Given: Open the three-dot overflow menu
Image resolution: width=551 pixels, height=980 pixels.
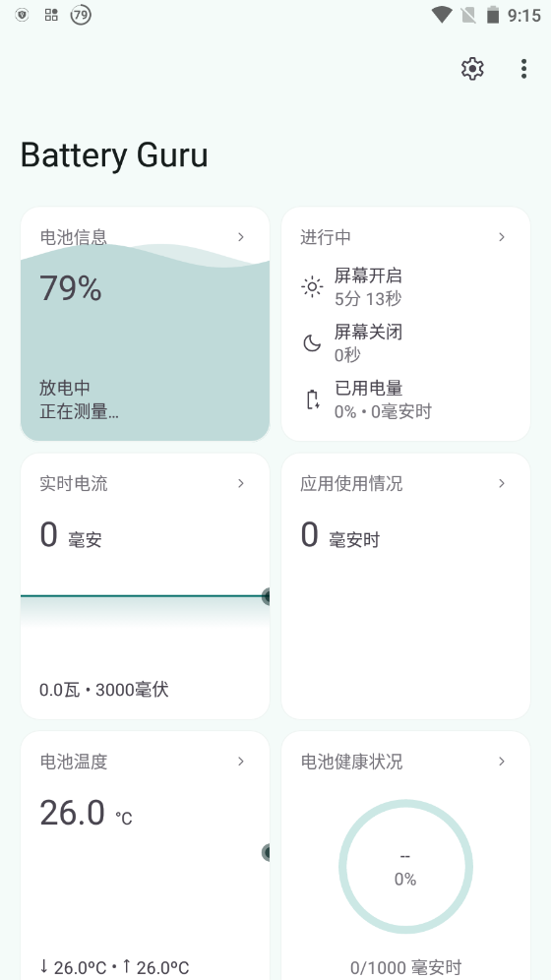Looking at the screenshot, I should point(523,69).
